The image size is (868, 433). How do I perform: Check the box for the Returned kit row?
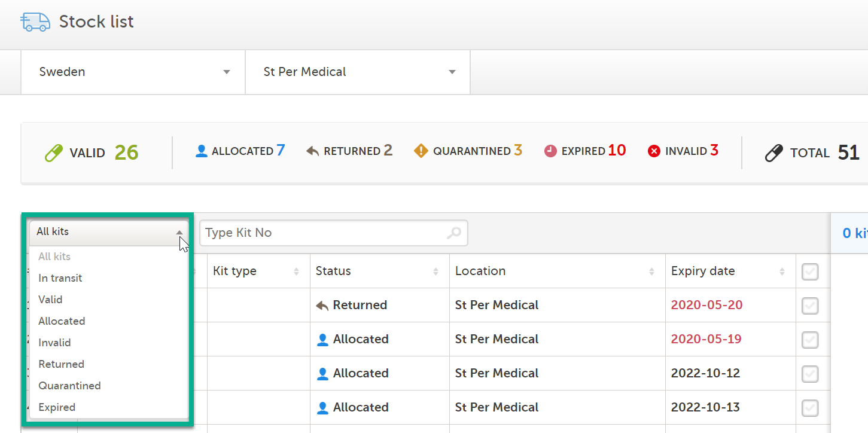[x=810, y=306]
